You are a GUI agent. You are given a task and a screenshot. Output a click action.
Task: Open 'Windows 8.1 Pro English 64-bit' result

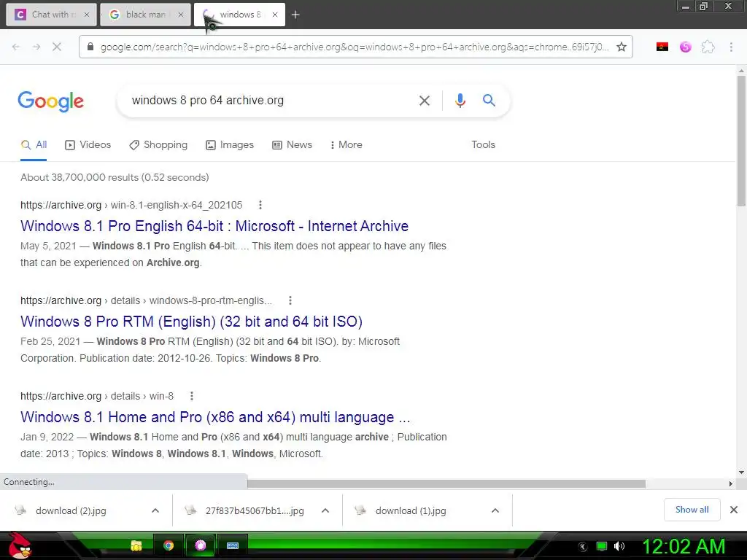pyautogui.click(x=214, y=226)
